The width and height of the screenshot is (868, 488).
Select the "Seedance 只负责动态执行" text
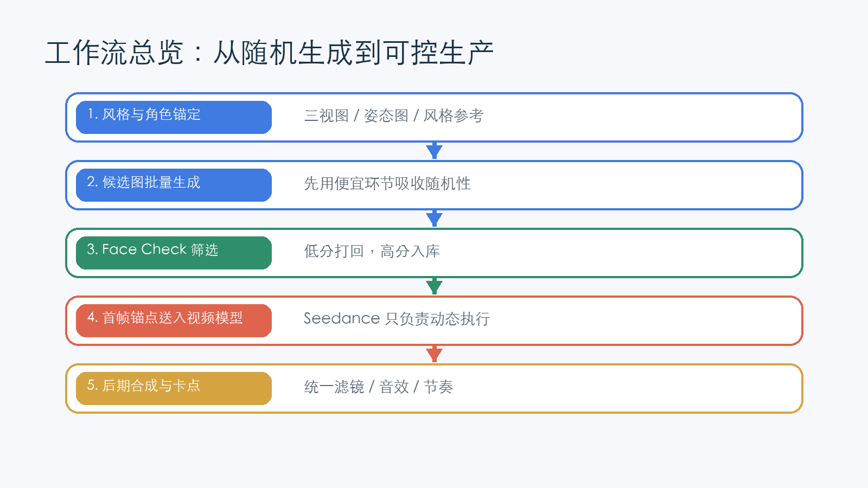point(397,319)
